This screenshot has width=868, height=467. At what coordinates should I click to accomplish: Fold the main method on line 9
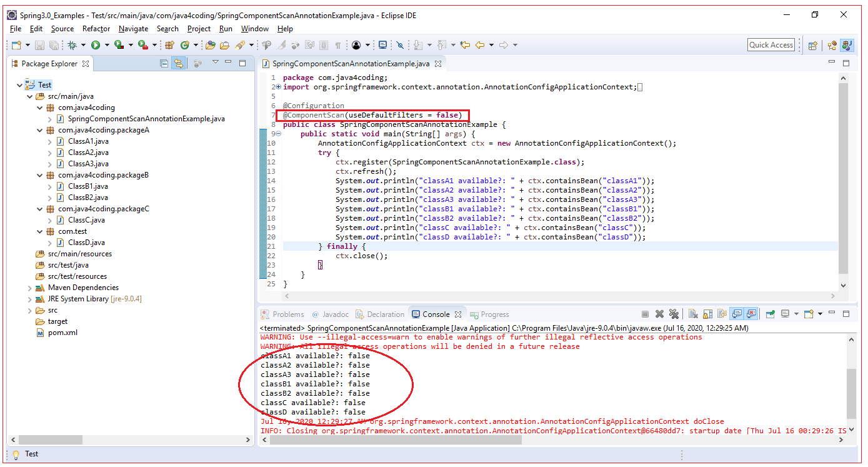(x=279, y=134)
